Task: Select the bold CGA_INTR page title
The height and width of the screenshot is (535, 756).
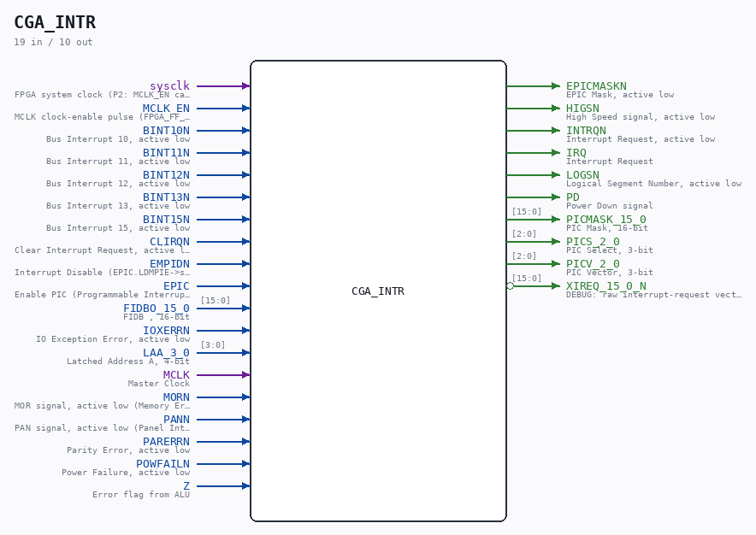Action: pos(55,22)
